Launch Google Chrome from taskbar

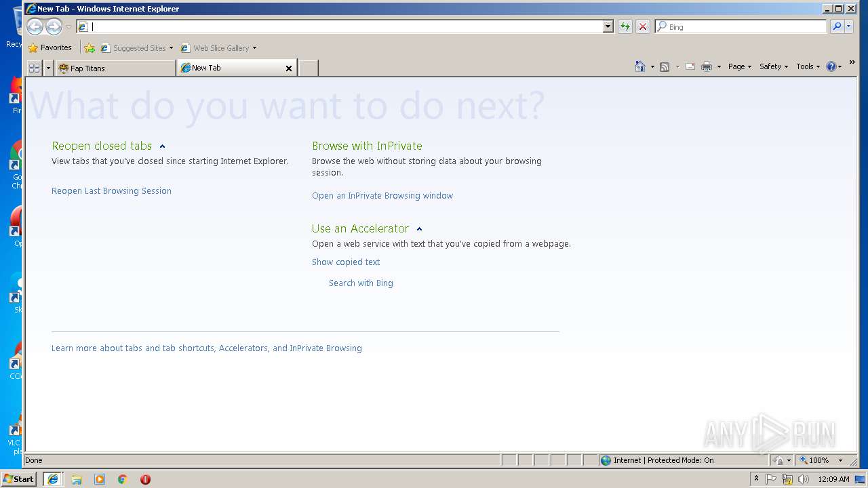123,479
